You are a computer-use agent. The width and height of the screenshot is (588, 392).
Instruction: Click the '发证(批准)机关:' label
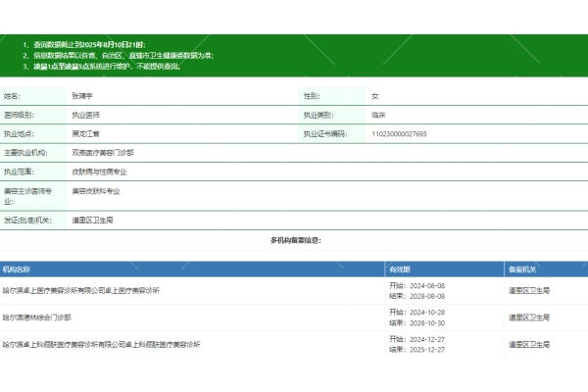point(27,220)
